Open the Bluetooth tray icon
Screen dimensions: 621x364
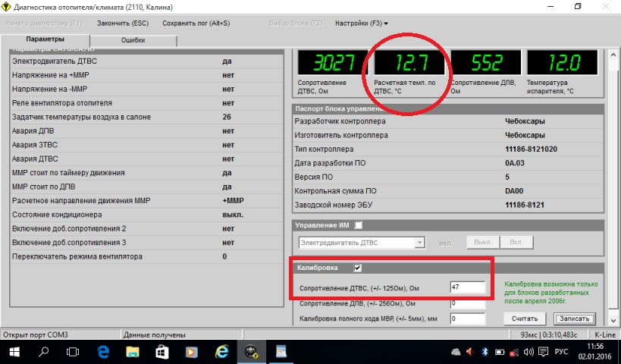[485, 352]
